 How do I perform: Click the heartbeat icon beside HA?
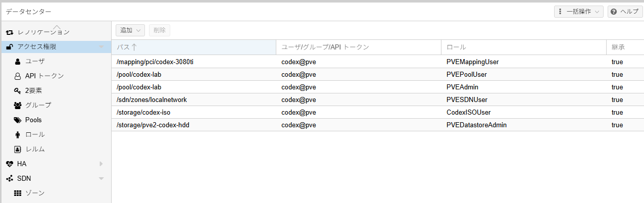10,164
